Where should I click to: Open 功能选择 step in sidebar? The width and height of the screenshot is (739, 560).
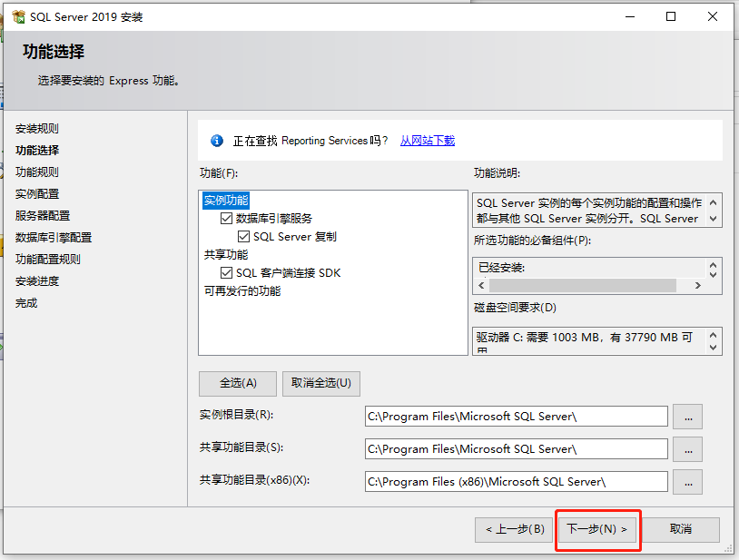36,151
